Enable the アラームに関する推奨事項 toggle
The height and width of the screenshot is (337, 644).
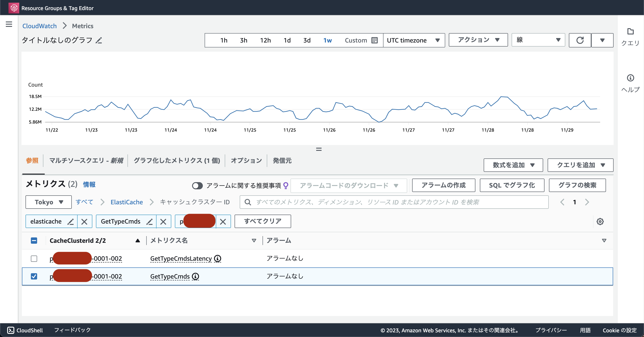click(x=197, y=186)
